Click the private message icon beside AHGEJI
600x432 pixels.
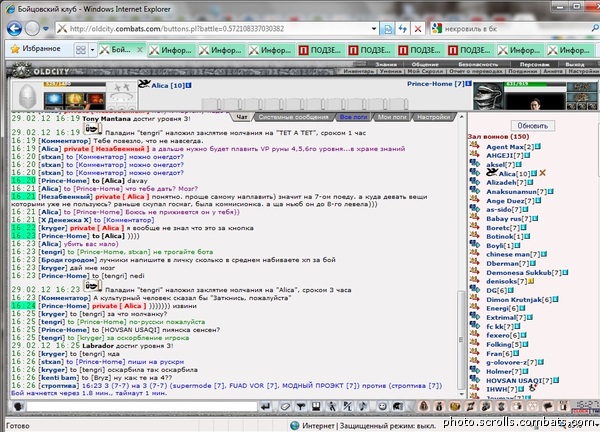tap(475, 154)
